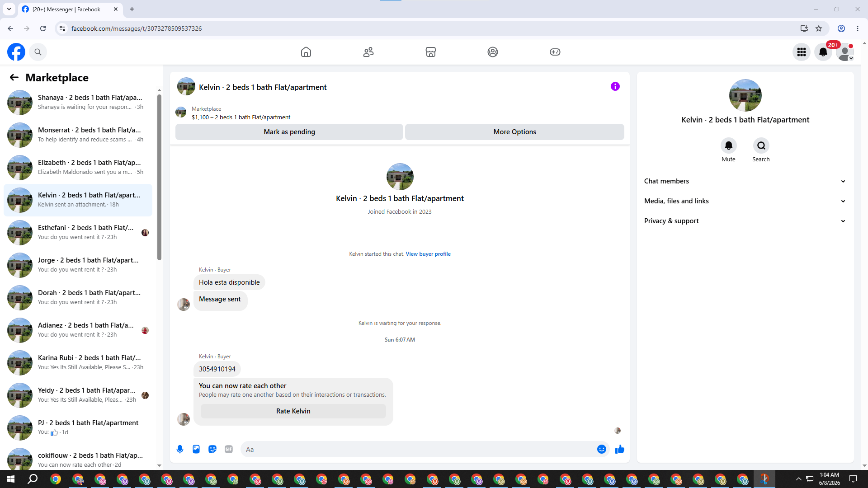Click the 3054910194 message bubble

217,369
